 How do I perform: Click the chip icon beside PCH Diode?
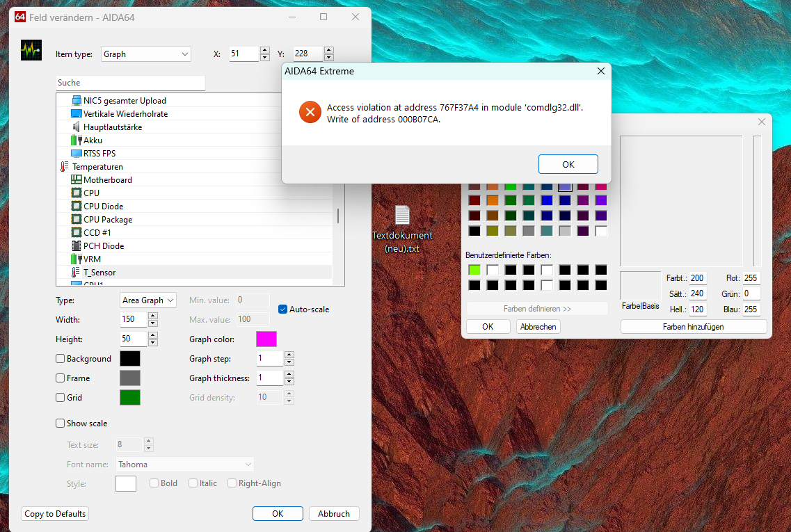tap(76, 245)
